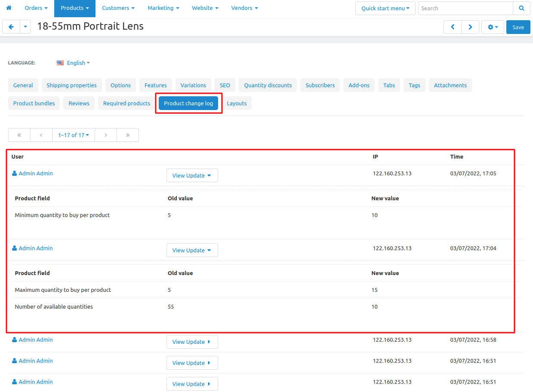Switch to the Reviews tab

tap(79, 103)
